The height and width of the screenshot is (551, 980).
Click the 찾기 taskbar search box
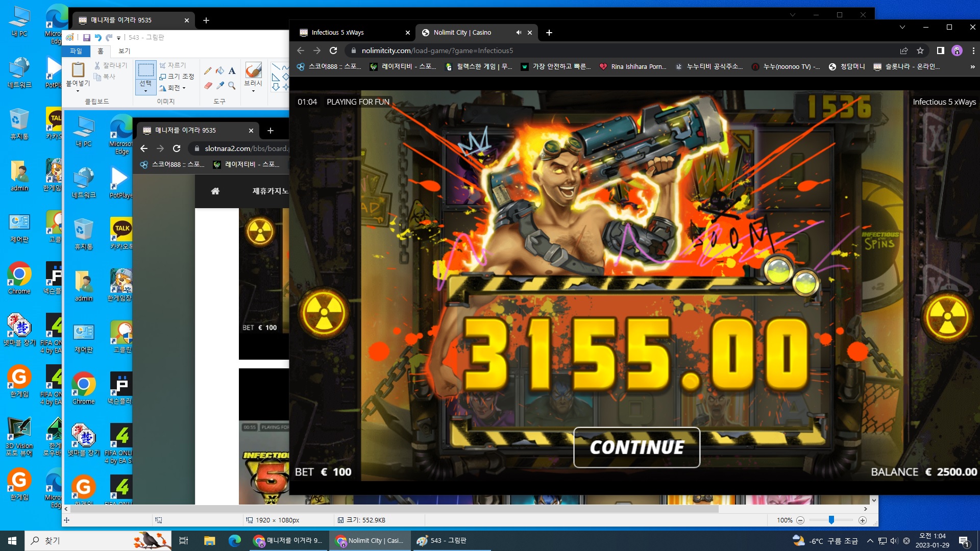99,541
